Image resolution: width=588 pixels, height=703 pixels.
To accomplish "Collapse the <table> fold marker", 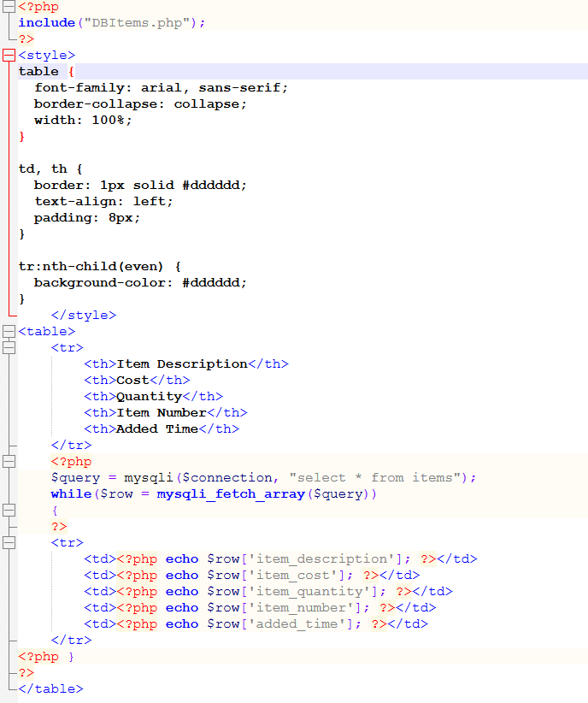I will coord(9,331).
